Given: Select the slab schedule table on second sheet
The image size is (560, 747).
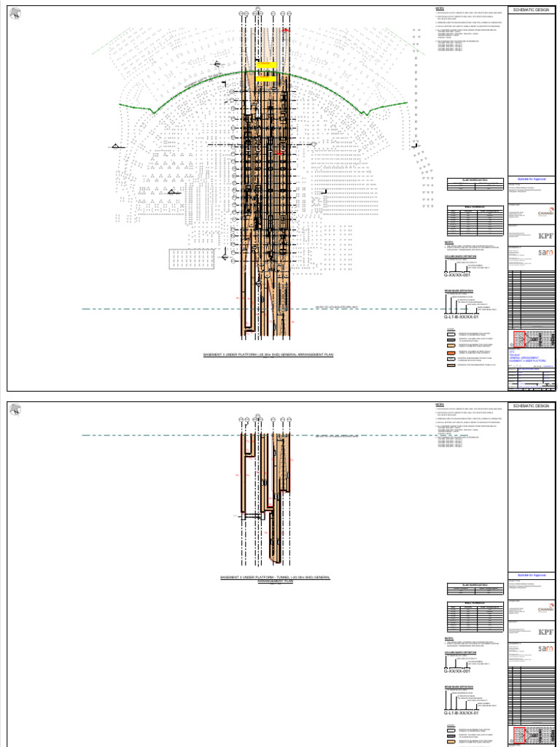Looking at the screenshot, I should [475, 589].
